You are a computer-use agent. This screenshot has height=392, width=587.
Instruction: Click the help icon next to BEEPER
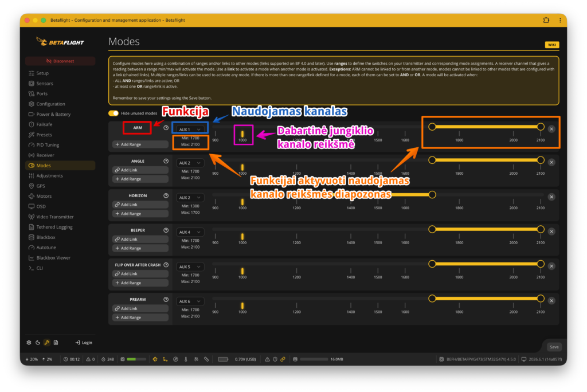pyautogui.click(x=166, y=230)
